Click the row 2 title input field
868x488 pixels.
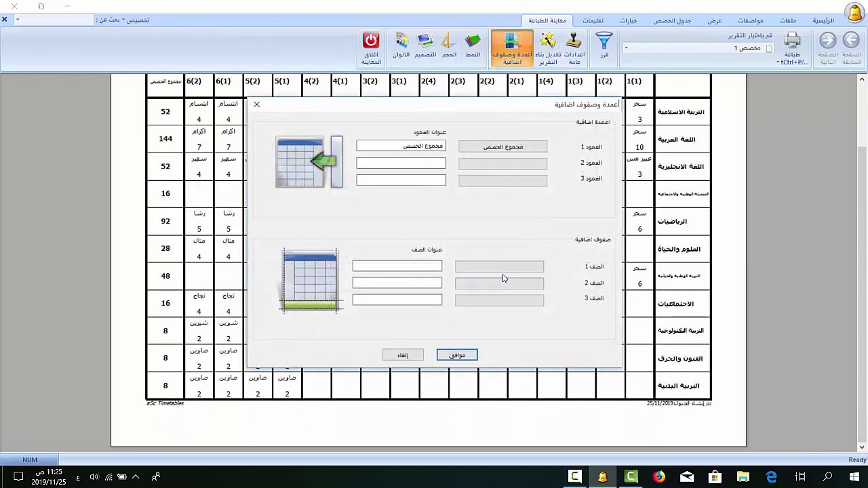pyautogui.click(x=397, y=283)
